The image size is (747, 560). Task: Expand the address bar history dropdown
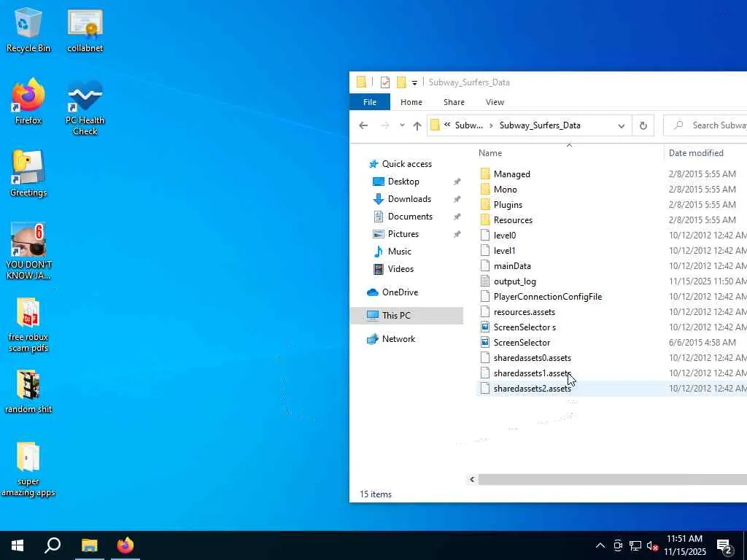(x=622, y=125)
